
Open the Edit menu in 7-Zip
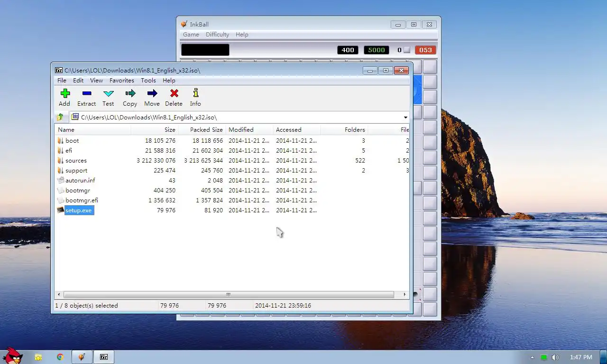pyautogui.click(x=78, y=81)
